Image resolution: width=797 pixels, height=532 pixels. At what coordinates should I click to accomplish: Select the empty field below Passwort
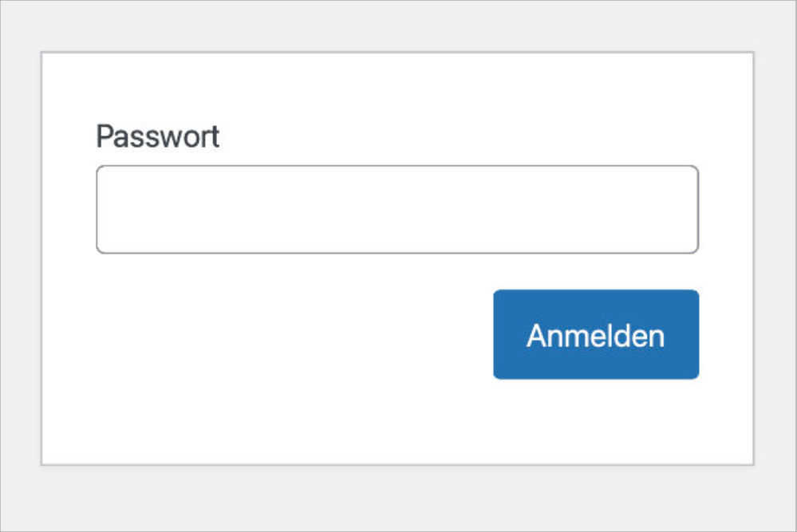(397, 210)
